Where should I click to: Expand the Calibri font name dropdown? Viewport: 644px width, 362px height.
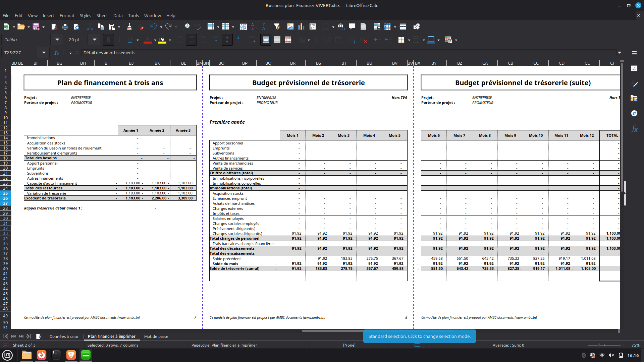click(x=57, y=40)
